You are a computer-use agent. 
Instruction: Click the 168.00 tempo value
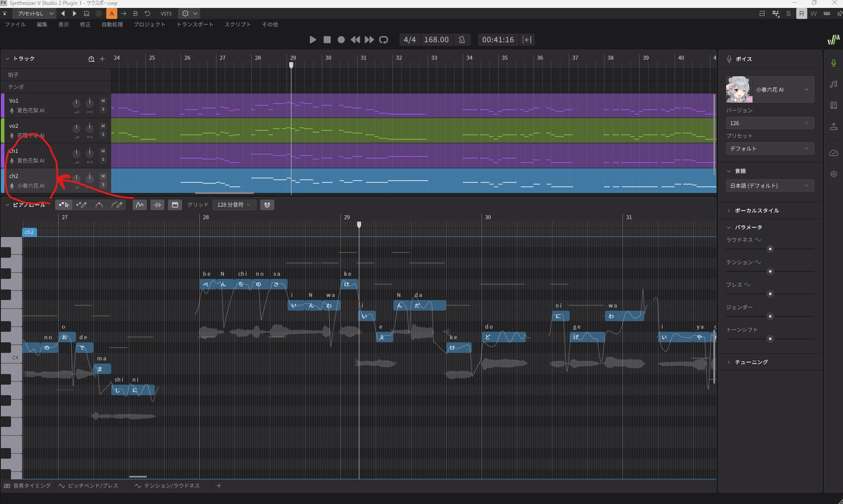pyautogui.click(x=436, y=40)
